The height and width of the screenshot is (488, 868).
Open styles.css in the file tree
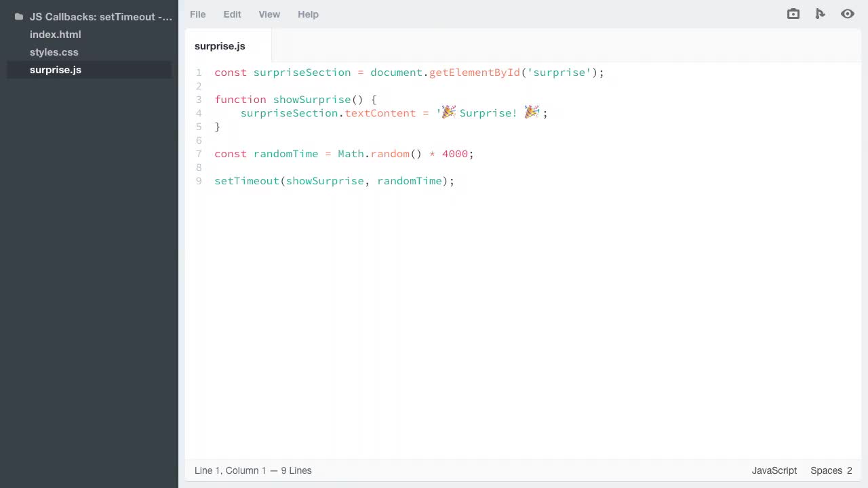coord(54,52)
